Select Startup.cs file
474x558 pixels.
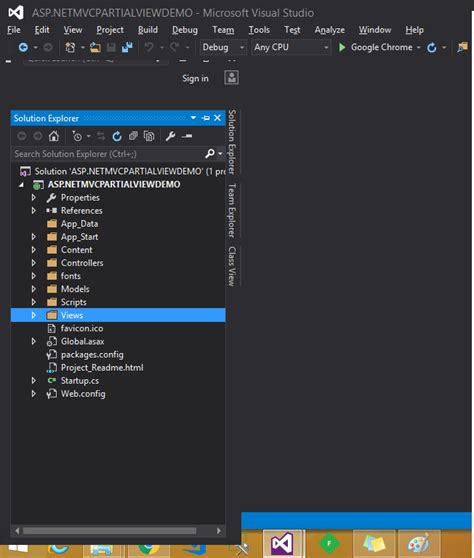tap(80, 381)
